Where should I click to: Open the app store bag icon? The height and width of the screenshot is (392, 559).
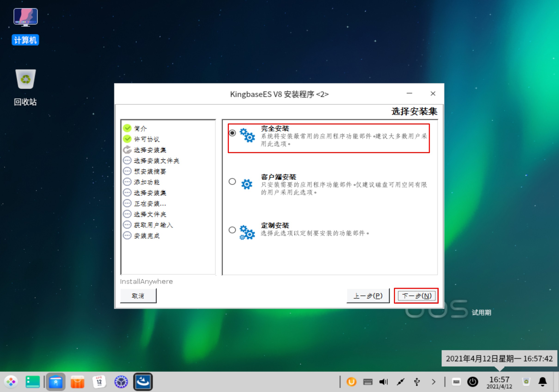[x=77, y=382]
